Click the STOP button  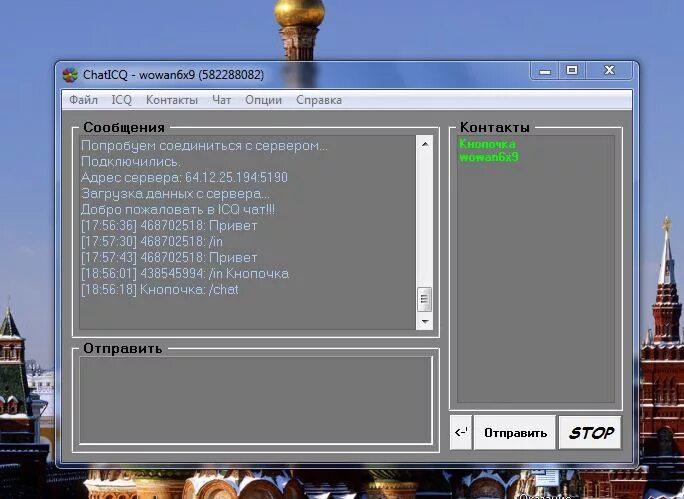591,433
